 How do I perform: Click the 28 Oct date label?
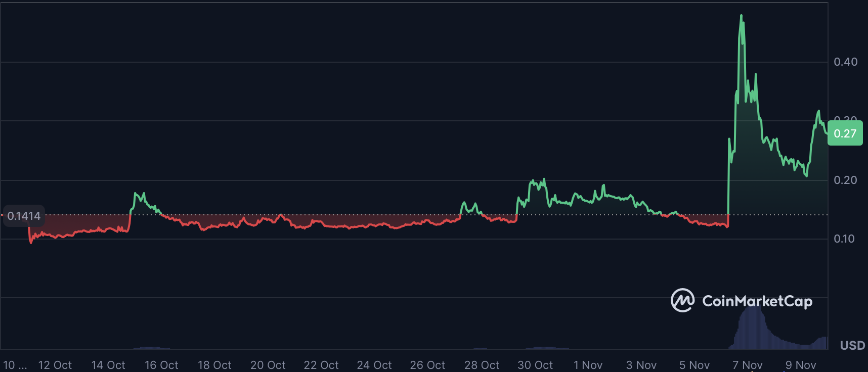tap(482, 365)
